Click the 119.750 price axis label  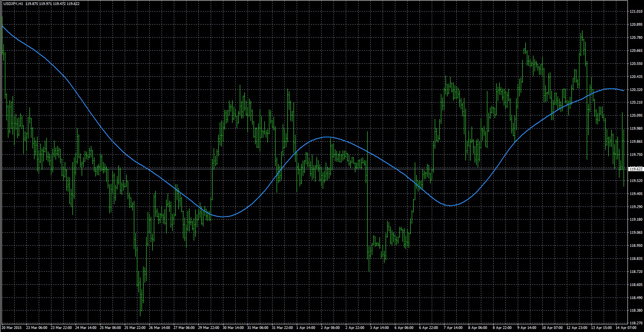[x=636, y=155]
